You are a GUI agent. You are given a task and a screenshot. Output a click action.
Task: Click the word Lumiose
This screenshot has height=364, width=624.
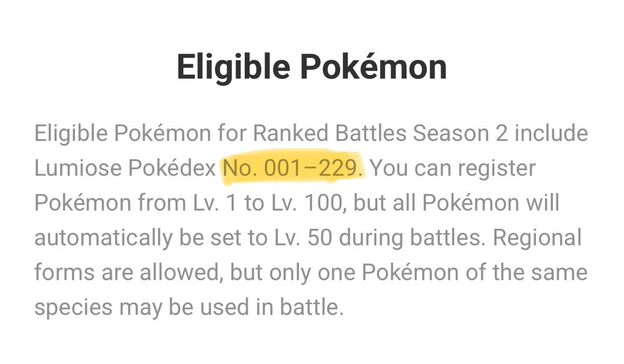tap(78, 168)
